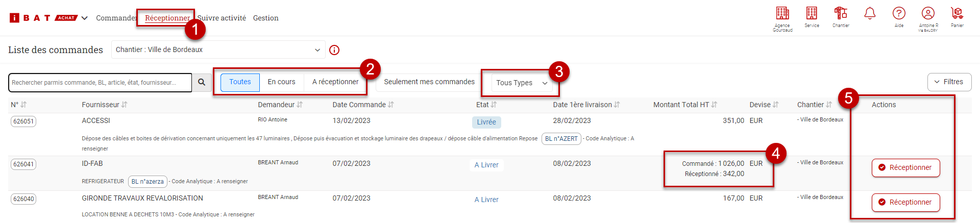The image size is (980, 223).
Task: Expand the Filtres panel
Action: (949, 82)
